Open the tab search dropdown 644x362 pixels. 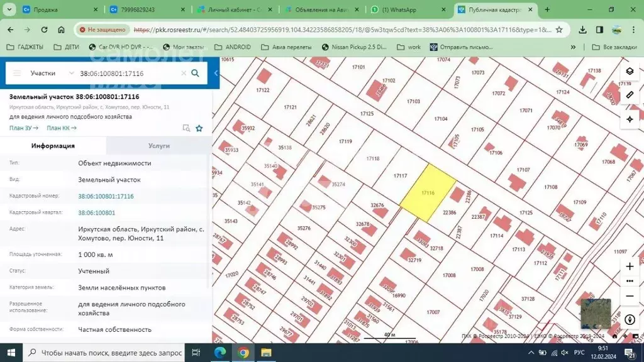(9, 9)
